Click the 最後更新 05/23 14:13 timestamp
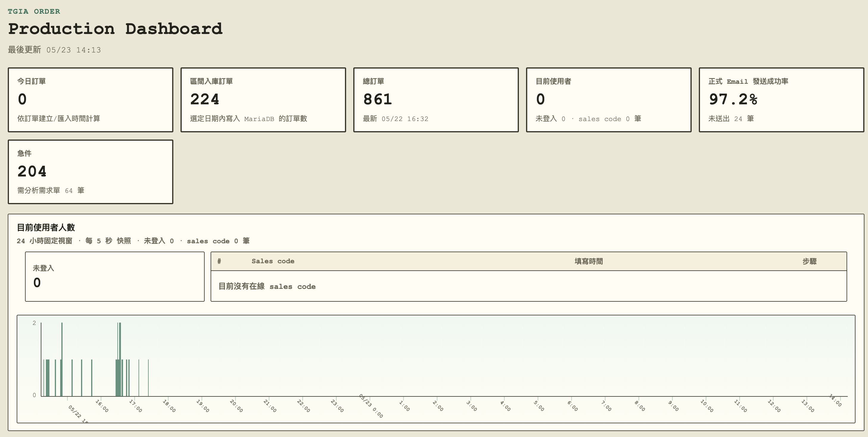 (x=55, y=50)
